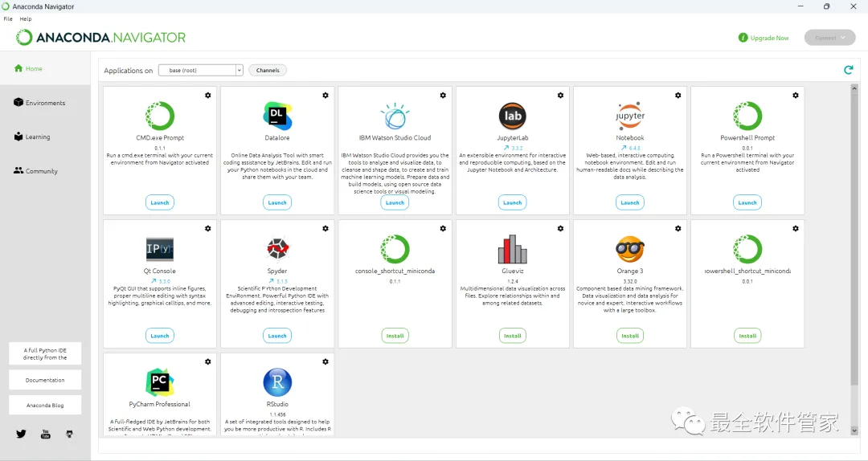Click the PyCharm Professional logo

159,381
